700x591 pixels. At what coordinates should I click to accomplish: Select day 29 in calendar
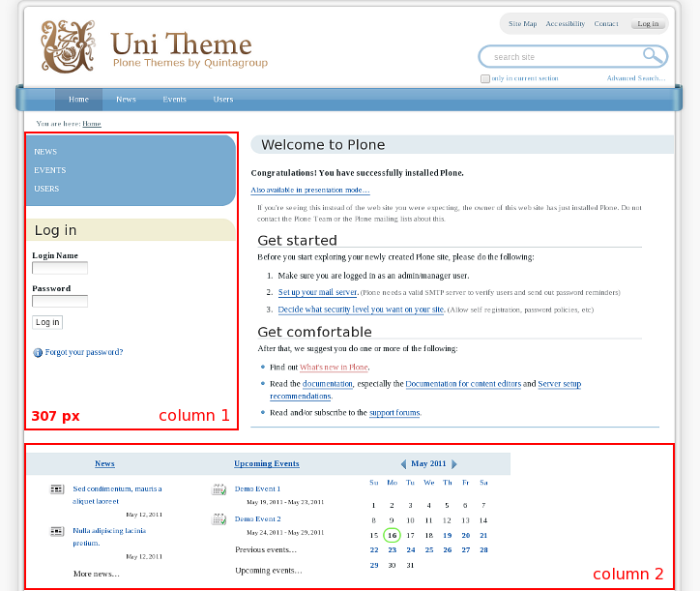tap(374, 565)
